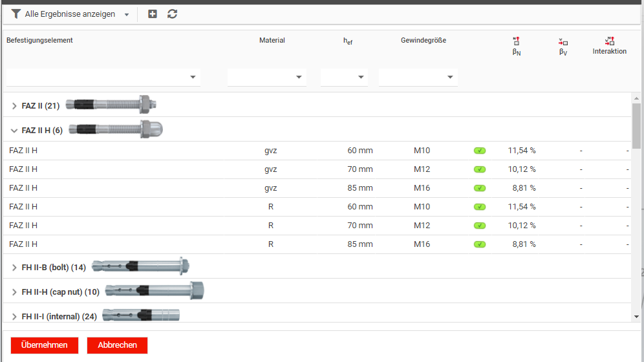Image resolution: width=644 pixels, height=362 pixels.
Task: Click the FH II-I internal anchor image
Action: tap(141, 315)
